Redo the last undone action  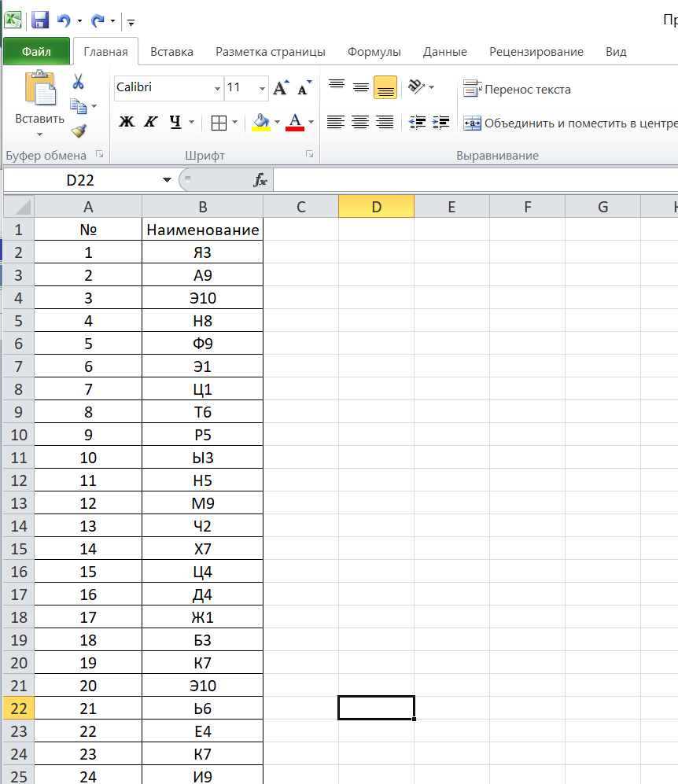coord(98,20)
